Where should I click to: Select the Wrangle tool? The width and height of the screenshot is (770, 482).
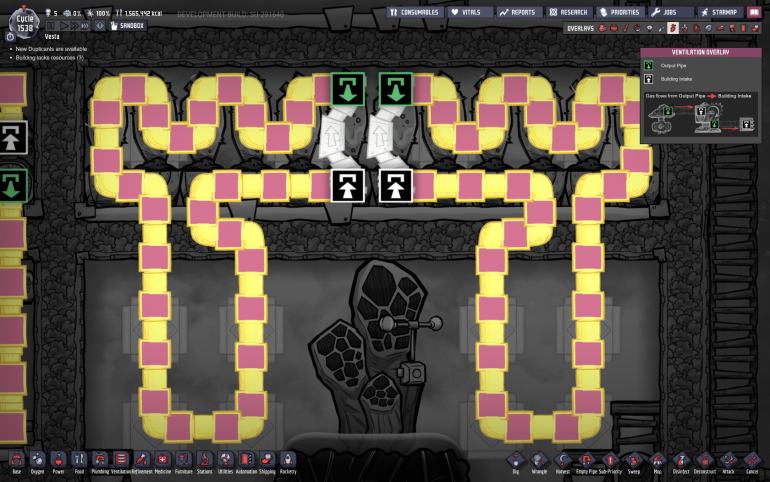coord(539,463)
